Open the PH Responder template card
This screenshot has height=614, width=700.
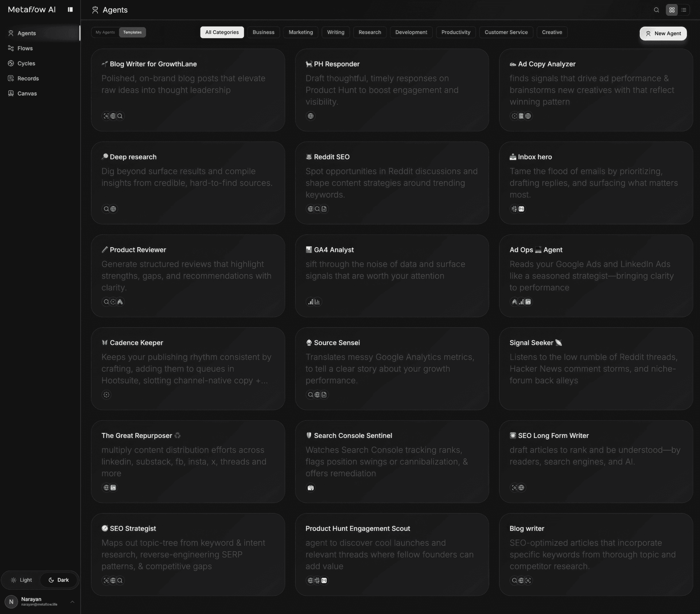coord(392,90)
